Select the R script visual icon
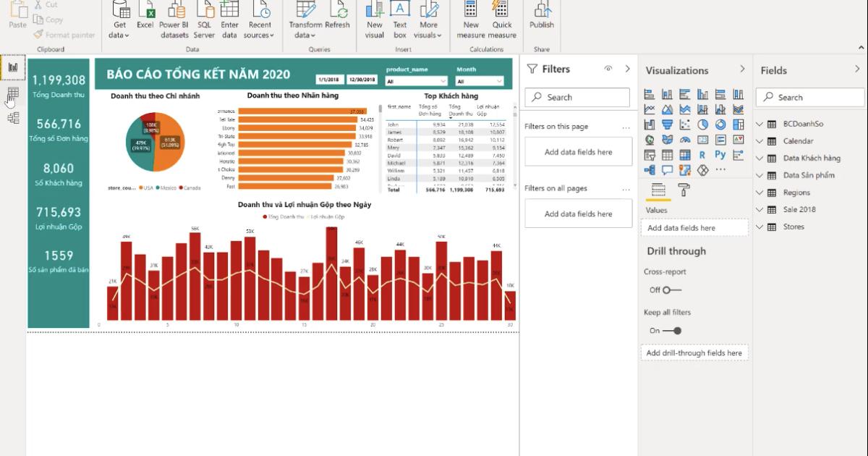868x456 pixels. click(702, 155)
